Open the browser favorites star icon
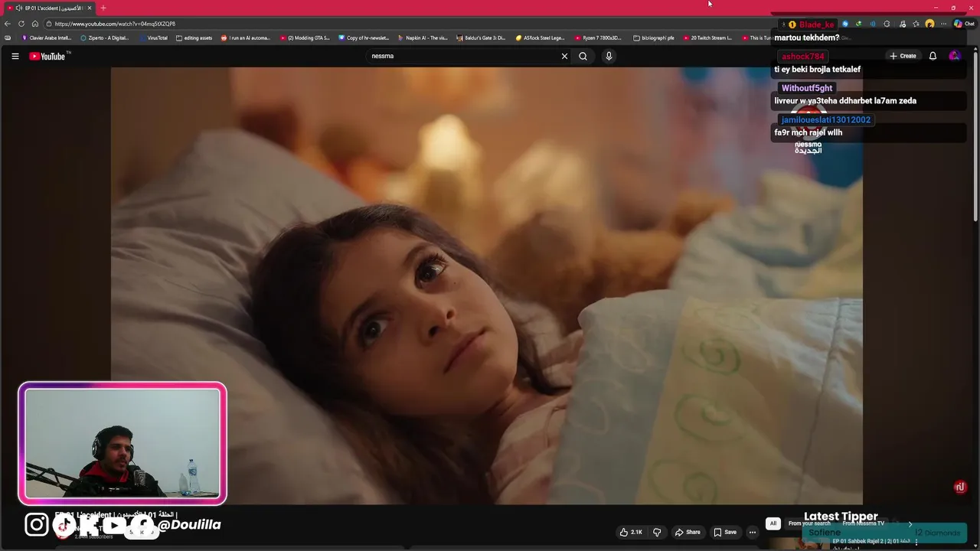This screenshot has height=551, width=980. [916, 24]
